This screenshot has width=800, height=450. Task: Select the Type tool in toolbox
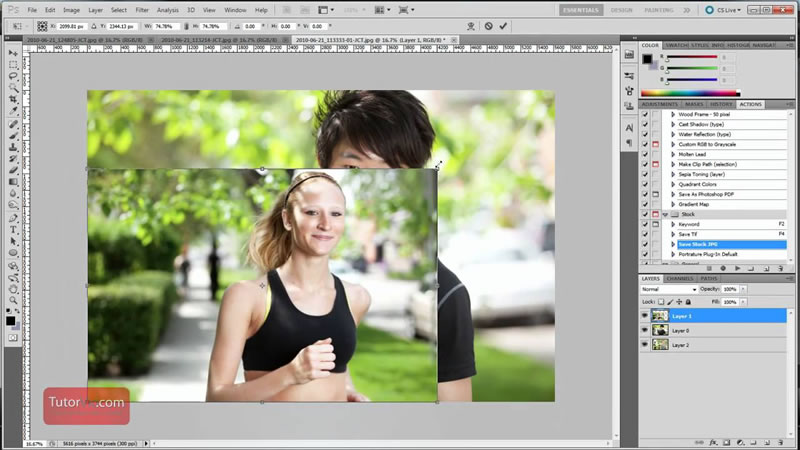13,229
